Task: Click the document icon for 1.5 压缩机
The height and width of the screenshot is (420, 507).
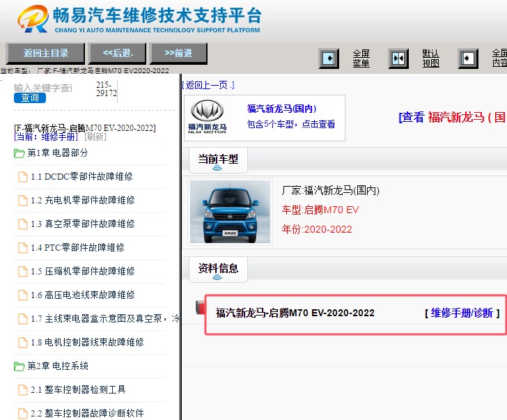Action: (x=22, y=272)
